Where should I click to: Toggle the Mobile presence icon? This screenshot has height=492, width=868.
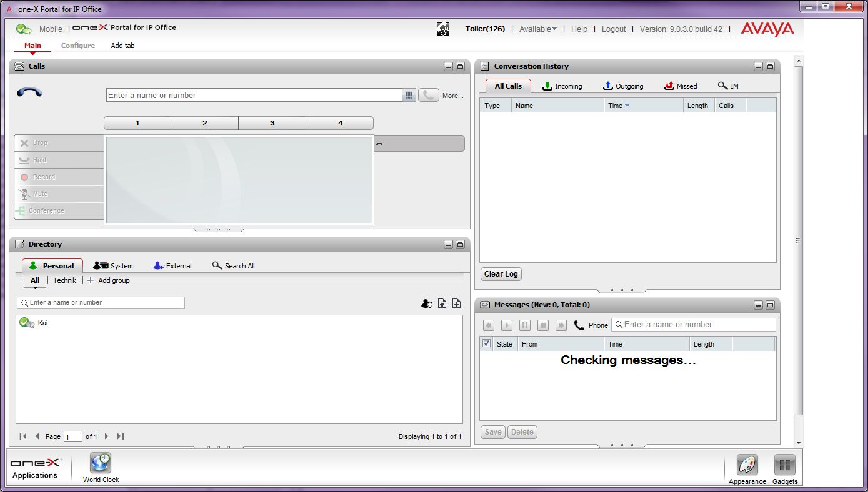coord(25,29)
